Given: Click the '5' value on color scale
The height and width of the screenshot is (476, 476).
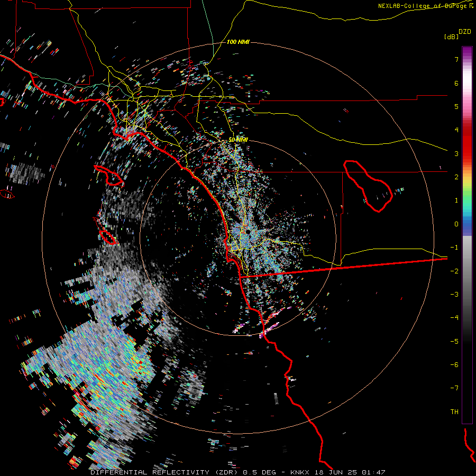Looking at the screenshot, I should [x=456, y=106].
